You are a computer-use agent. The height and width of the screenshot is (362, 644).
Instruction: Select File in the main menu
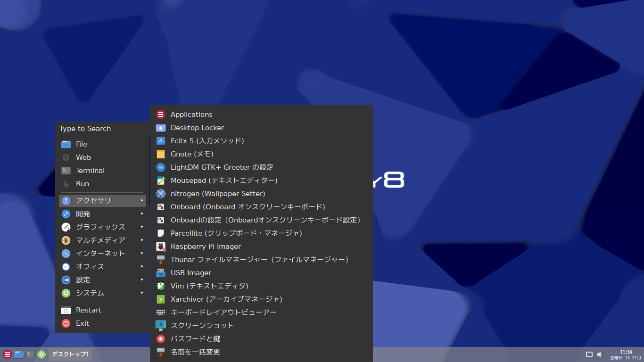102,144
